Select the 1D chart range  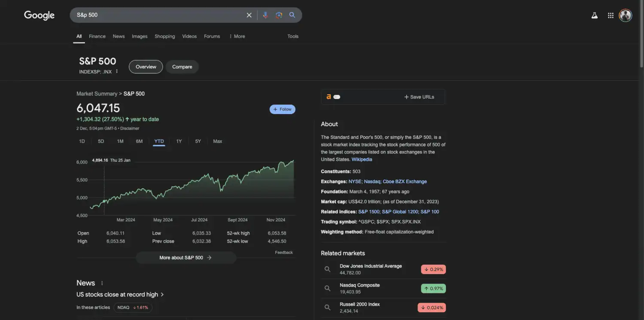[x=82, y=141]
